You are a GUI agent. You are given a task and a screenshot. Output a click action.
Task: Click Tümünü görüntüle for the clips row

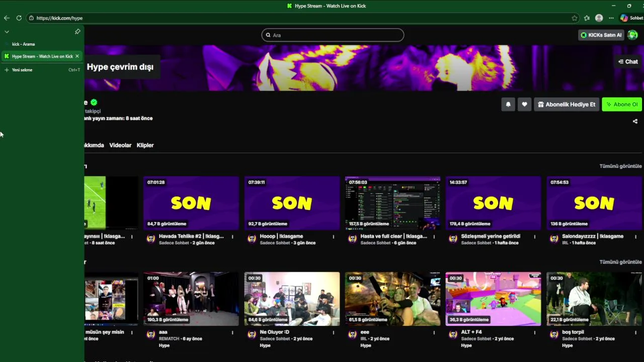(x=620, y=262)
